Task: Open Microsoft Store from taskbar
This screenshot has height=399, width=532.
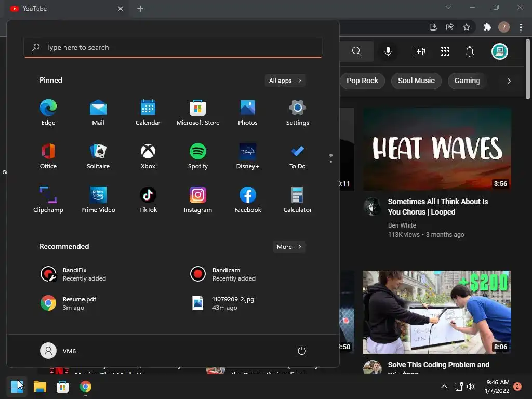Action: [62, 387]
